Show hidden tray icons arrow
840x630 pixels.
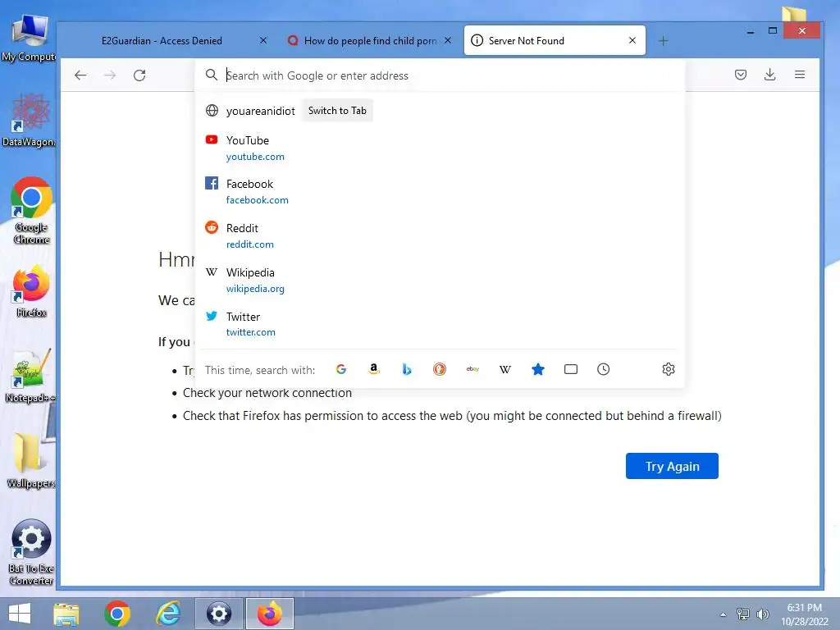click(x=724, y=614)
